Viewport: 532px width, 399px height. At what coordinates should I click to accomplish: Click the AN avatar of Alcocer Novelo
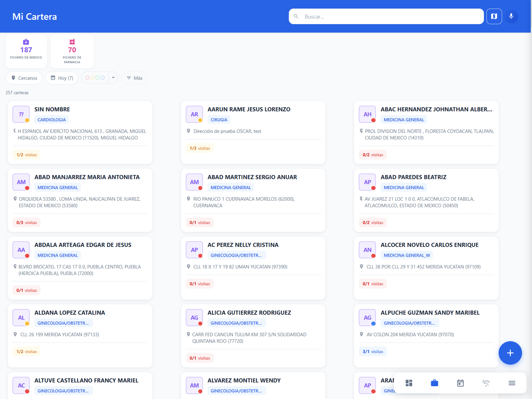(x=367, y=250)
